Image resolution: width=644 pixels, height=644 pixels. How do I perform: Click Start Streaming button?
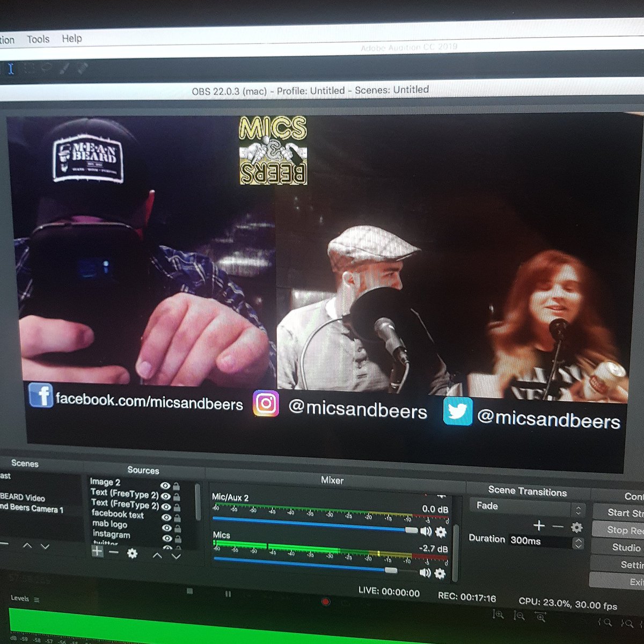(618, 513)
